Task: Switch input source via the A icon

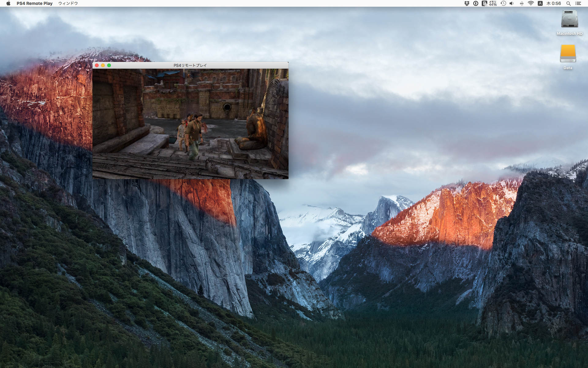Action: pyautogui.click(x=540, y=3)
